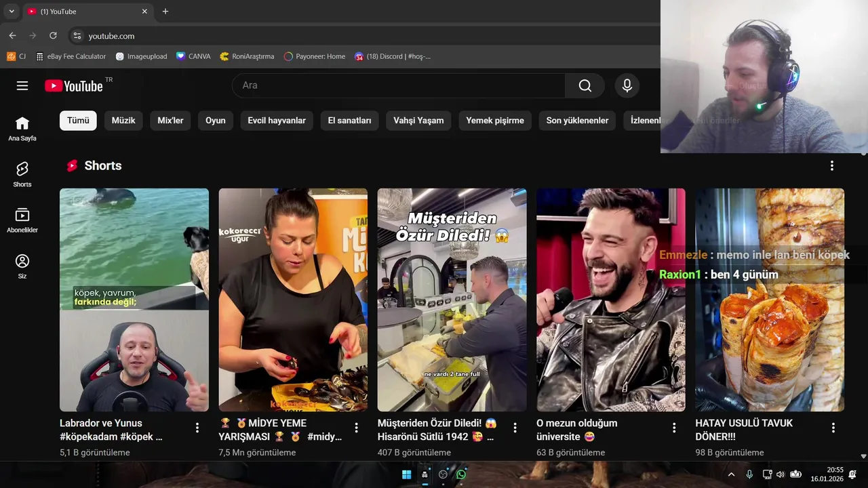Open title Labrador ve Yunus #köpekadam

tap(111, 430)
